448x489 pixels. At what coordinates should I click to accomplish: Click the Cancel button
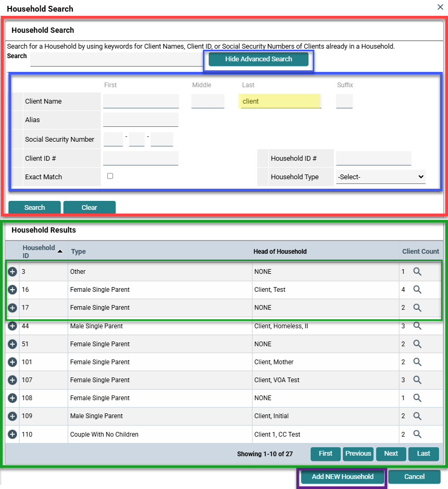(x=414, y=477)
